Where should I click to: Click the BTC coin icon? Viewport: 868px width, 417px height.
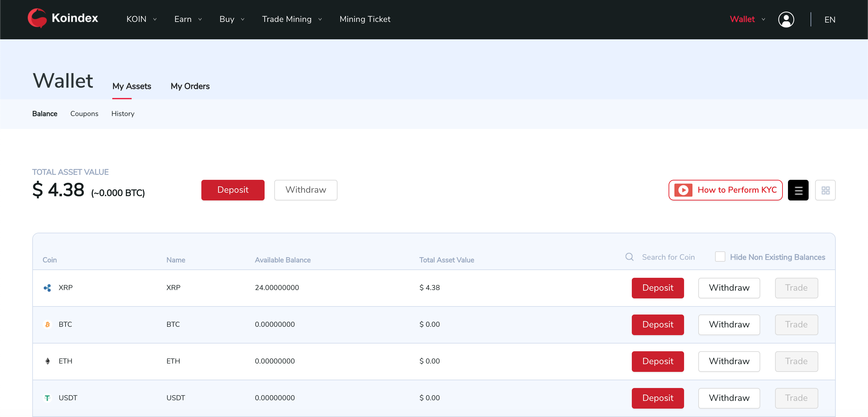tap(47, 325)
